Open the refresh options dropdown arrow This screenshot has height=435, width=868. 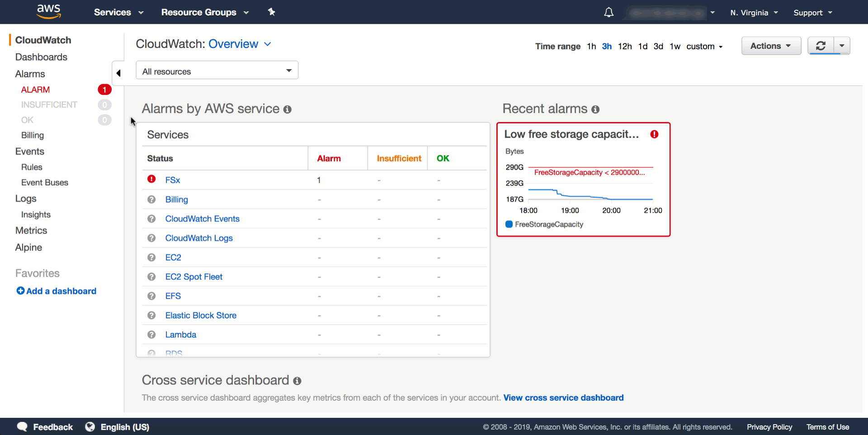[842, 46]
